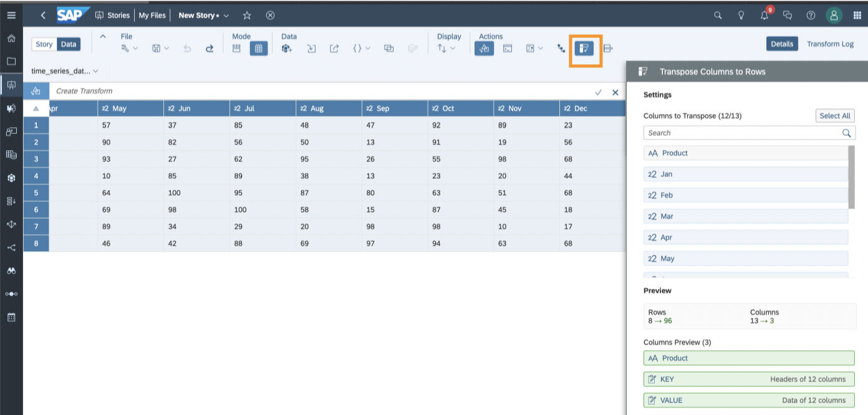Click the Transpose Columns to Rows toolbar icon
Image resolution: width=868 pixels, height=415 pixels.
tap(584, 49)
